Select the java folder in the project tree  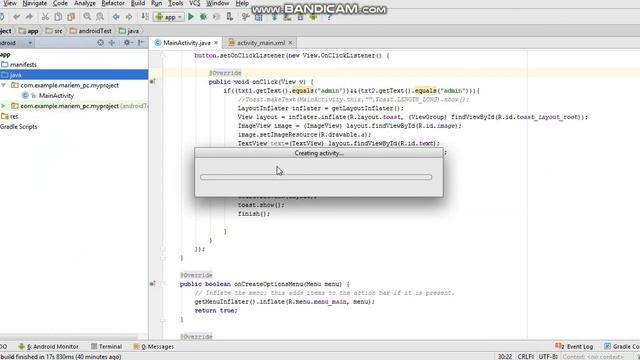74,75
